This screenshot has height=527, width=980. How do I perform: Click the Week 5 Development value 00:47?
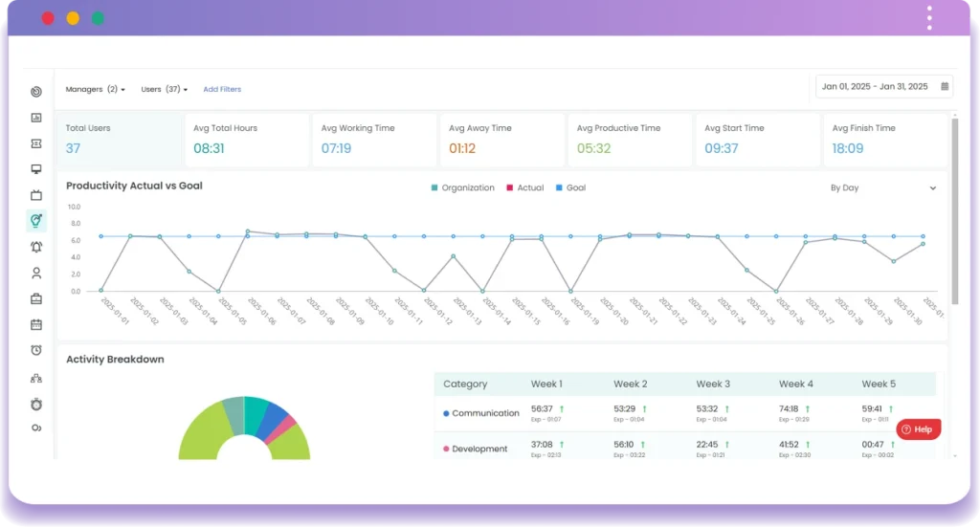[873, 445]
